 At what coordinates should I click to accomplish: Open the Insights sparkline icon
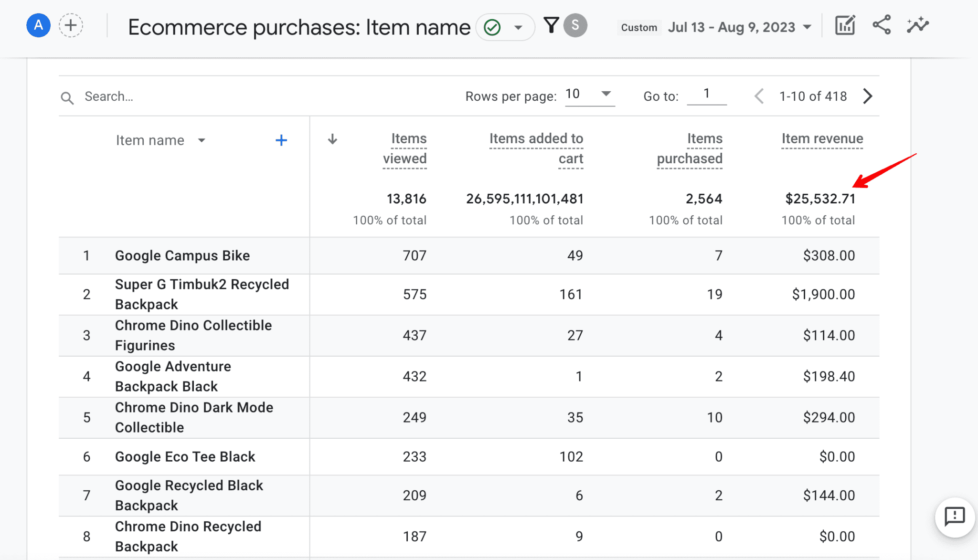918,25
